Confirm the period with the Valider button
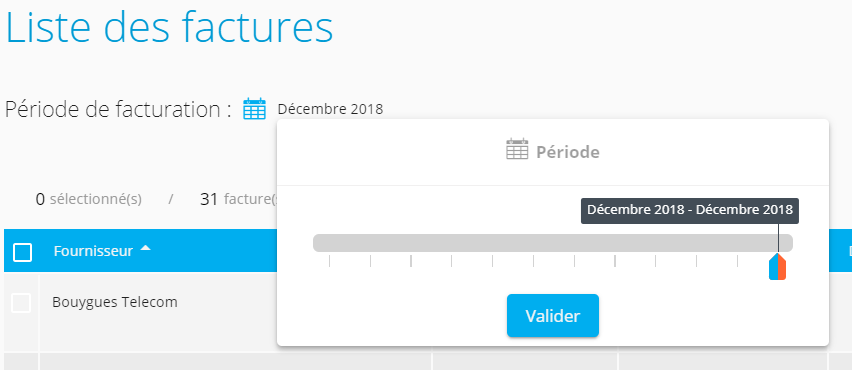 tap(553, 316)
